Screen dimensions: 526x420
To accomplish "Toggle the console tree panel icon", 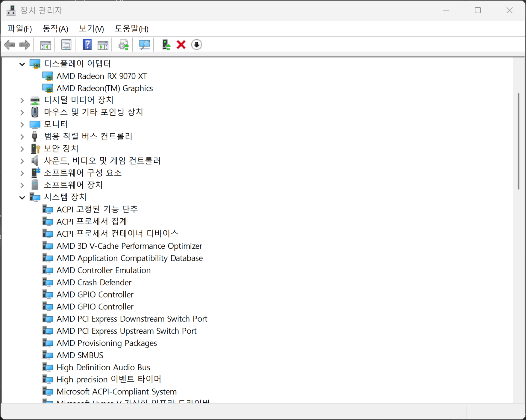I will 46,44.
